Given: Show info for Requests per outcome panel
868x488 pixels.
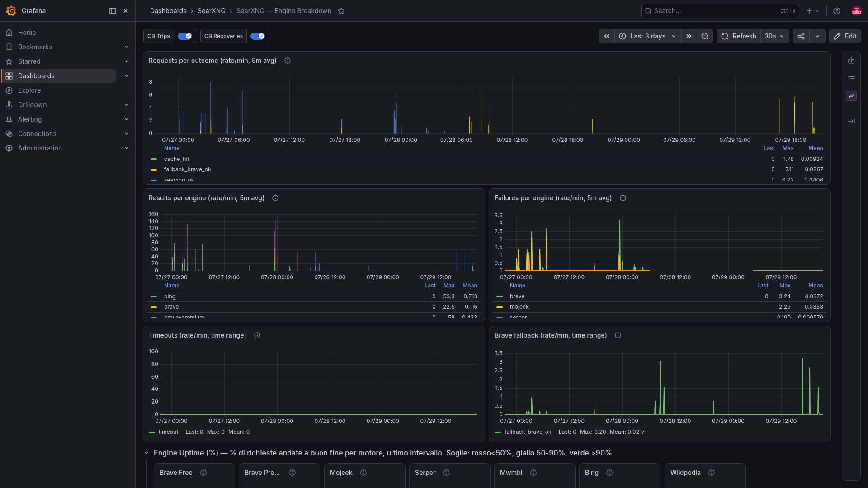Looking at the screenshot, I should coord(288,61).
